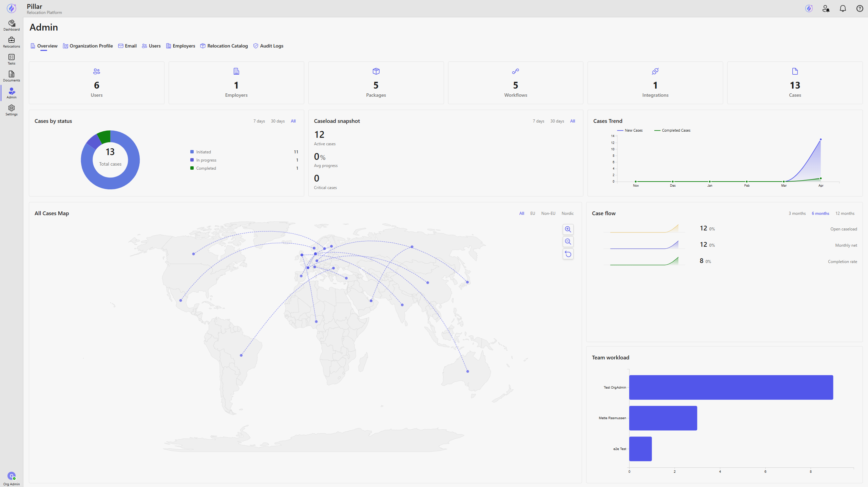Open the Dashboard sidebar icon
This screenshot has height=487, width=868.
(x=12, y=25)
